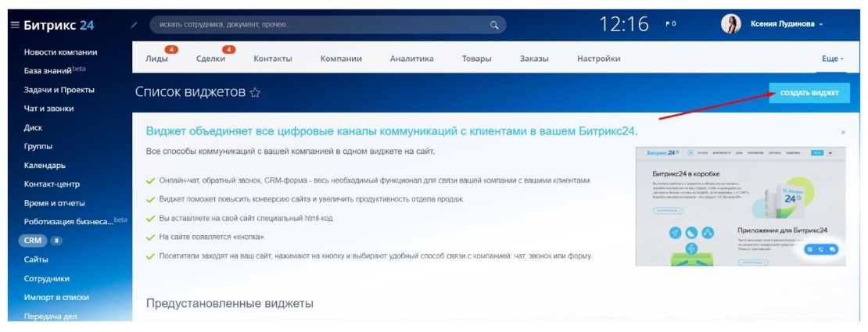Image resolution: width=868 pixels, height=332 pixels.
Task: Open Чат и звонки
Action: [x=48, y=109]
